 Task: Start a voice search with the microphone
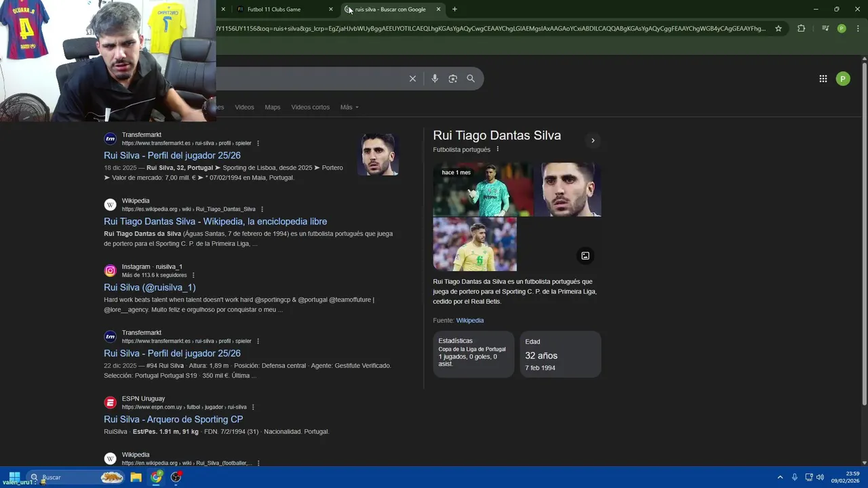(435, 79)
